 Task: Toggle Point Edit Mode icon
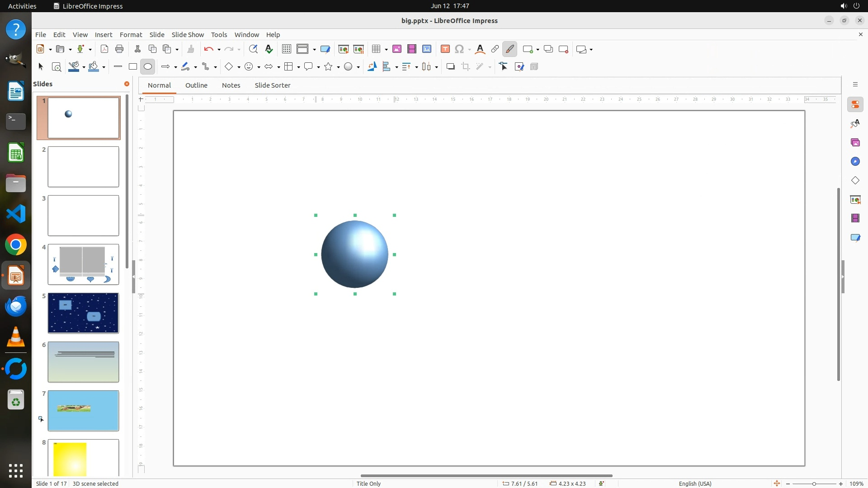pyautogui.click(x=504, y=67)
